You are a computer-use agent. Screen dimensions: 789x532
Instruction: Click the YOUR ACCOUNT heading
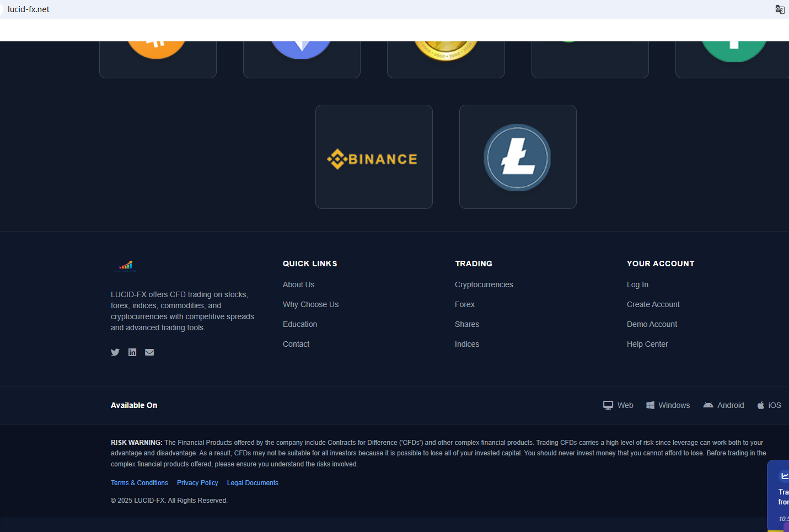661,264
